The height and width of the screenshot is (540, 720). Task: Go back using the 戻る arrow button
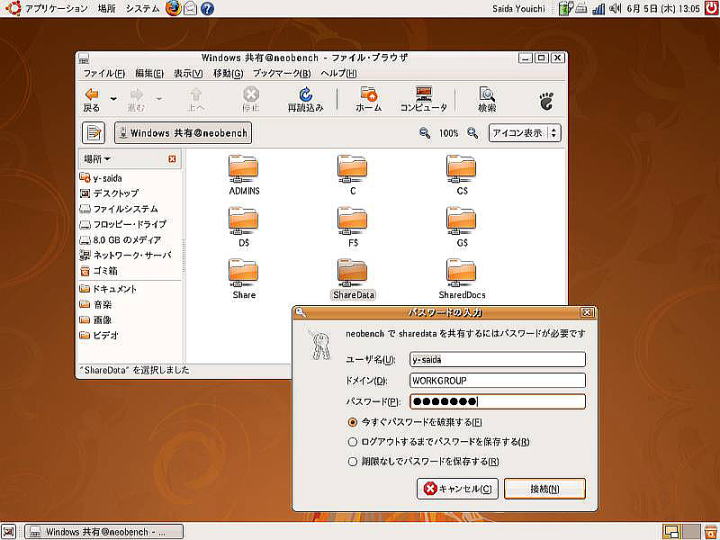point(92,100)
